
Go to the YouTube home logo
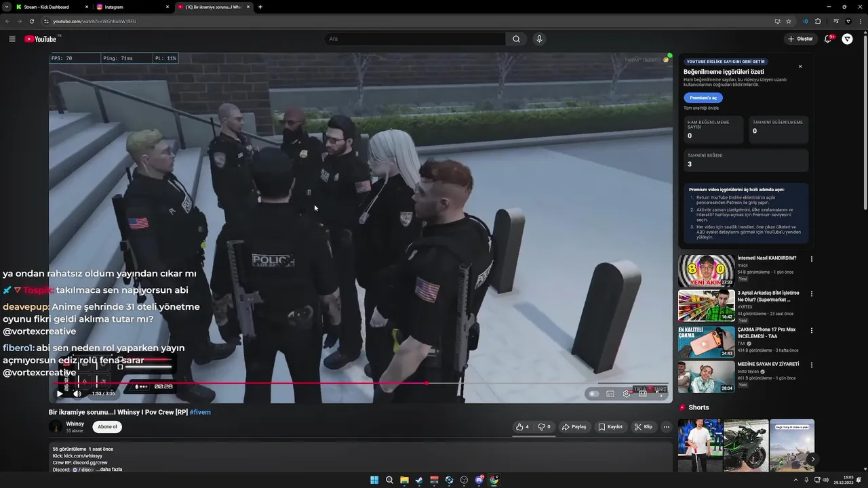(41, 39)
